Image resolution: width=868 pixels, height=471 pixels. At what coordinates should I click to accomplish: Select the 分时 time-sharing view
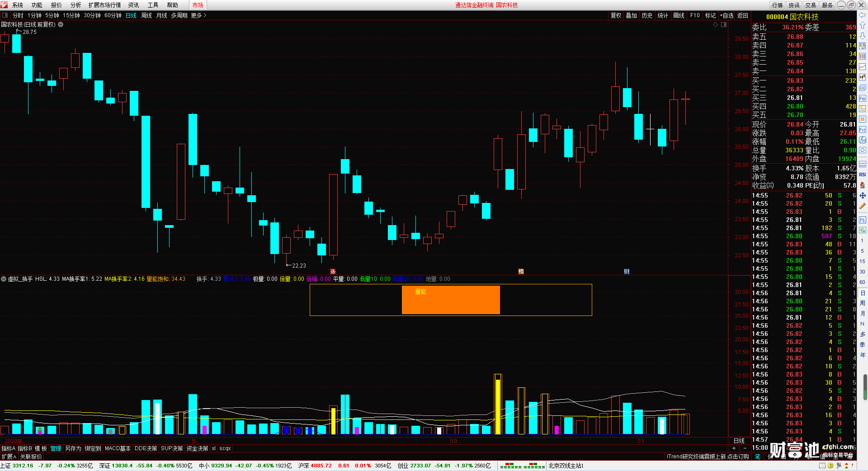(x=18, y=15)
